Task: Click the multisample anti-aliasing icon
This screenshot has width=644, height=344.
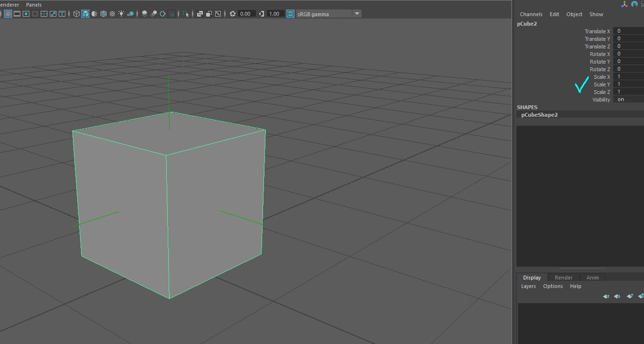Action: point(163,14)
